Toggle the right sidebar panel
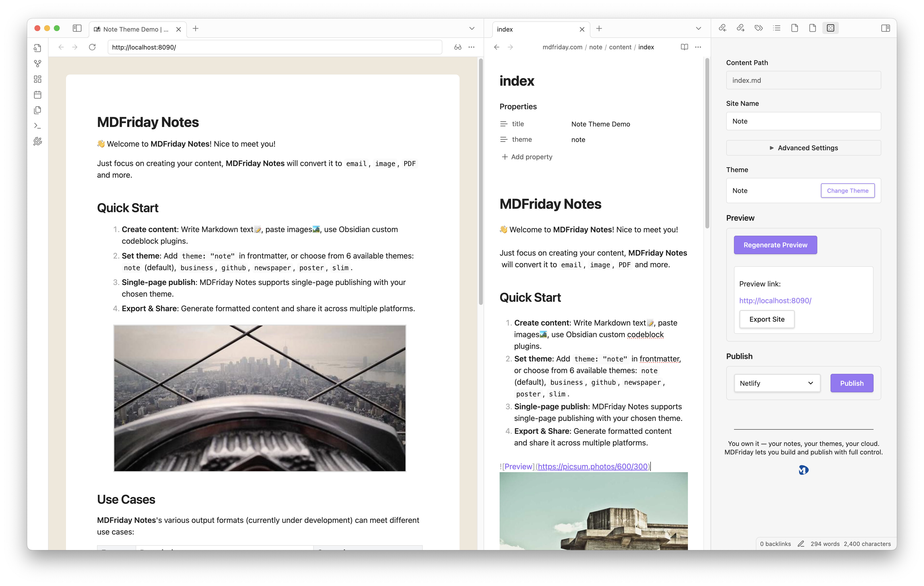The image size is (924, 586). point(885,28)
